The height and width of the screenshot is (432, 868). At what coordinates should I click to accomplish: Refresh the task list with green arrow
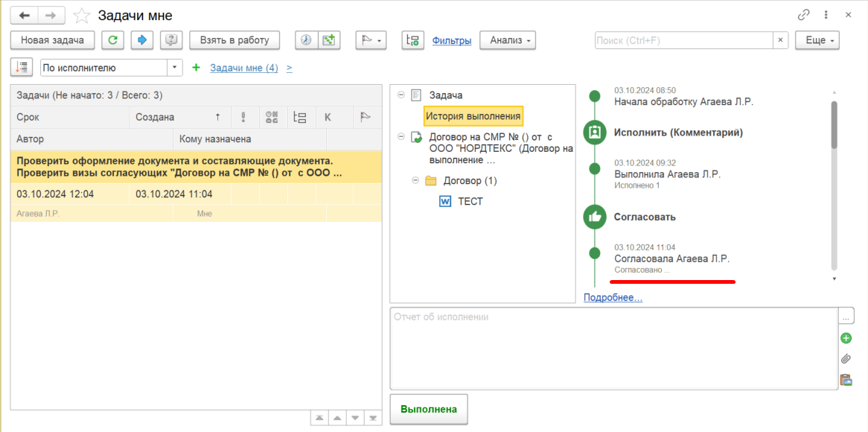tap(113, 40)
